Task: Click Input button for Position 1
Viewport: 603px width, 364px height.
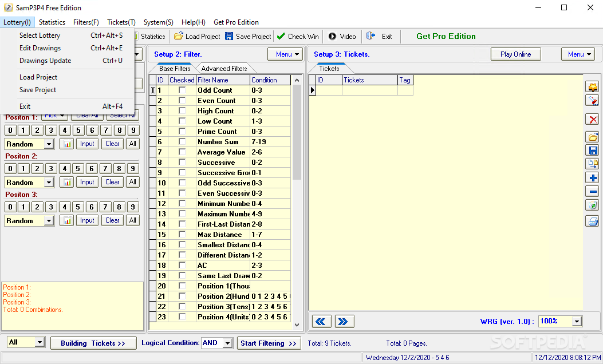Action: [87, 144]
